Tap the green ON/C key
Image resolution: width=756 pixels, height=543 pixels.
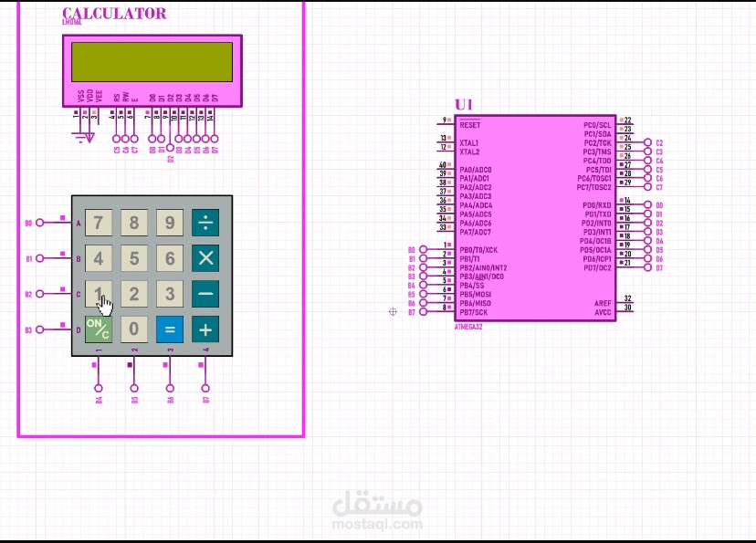pyautogui.click(x=99, y=329)
